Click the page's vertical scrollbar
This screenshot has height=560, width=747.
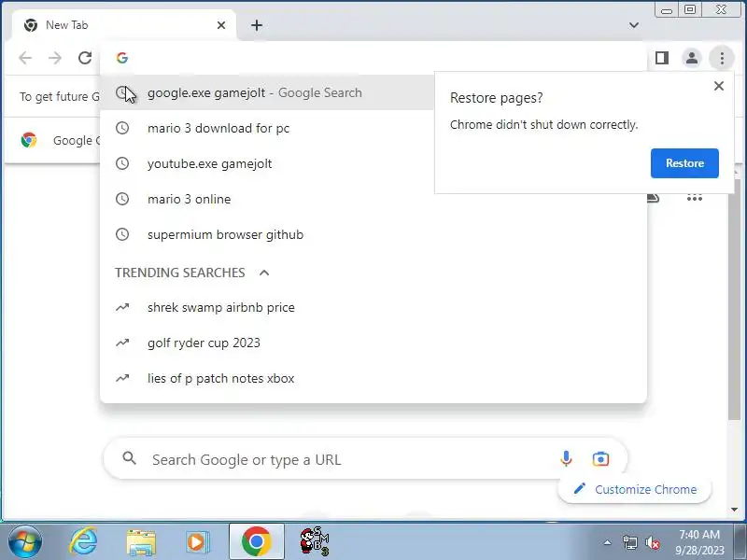coord(734,299)
